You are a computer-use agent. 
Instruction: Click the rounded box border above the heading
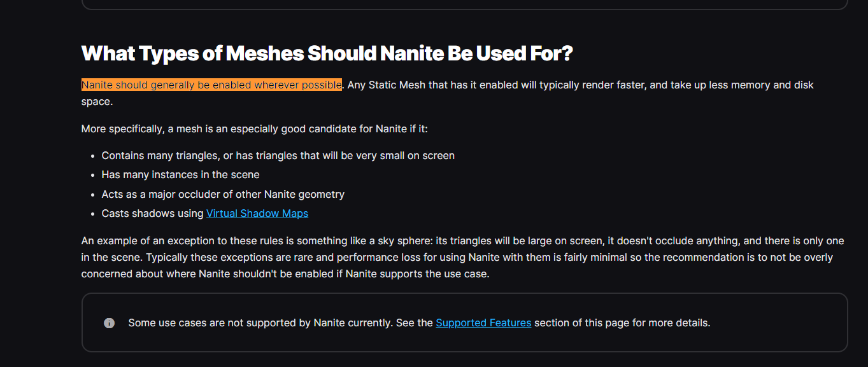tap(465, 9)
